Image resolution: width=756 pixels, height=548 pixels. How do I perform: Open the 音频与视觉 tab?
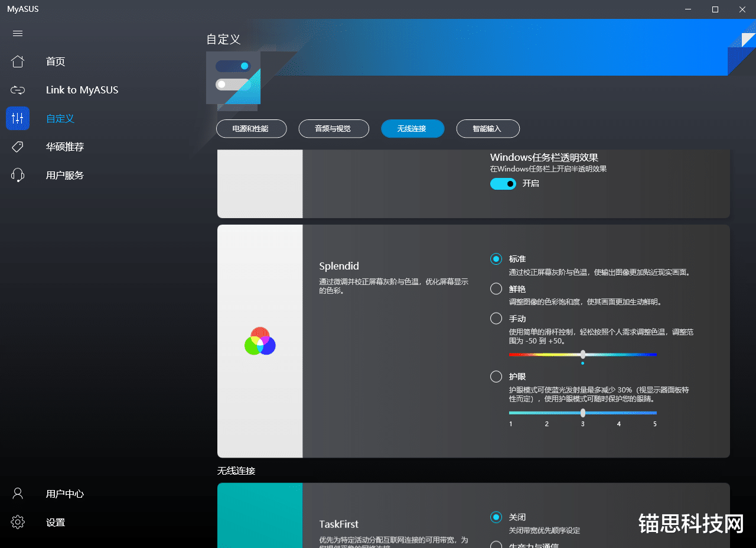click(334, 128)
